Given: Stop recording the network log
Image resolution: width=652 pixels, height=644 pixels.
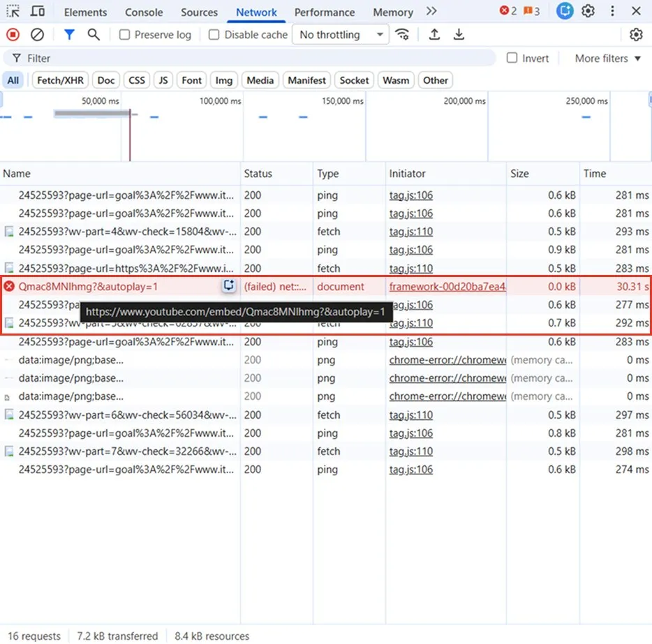Looking at the screenshot, I should pos(13,34).
